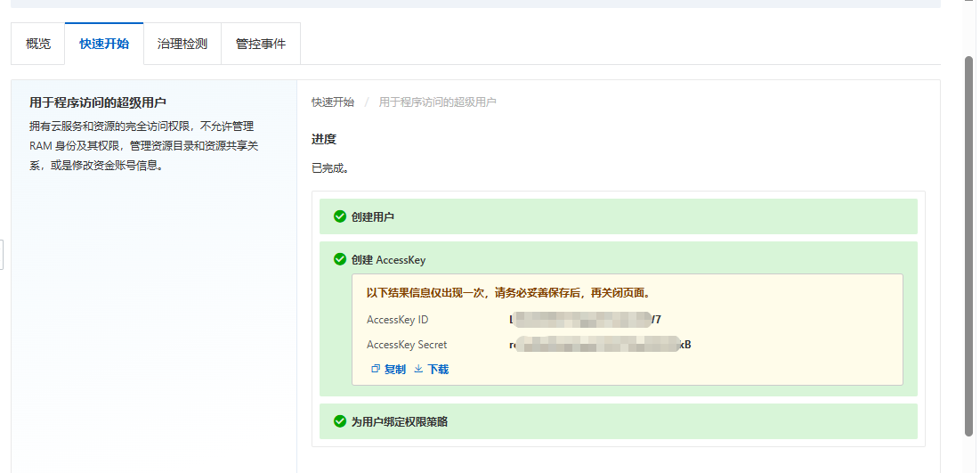
Task: Click green checkmark next to 为用户绑定权限策略
Action: pos(339,421)
